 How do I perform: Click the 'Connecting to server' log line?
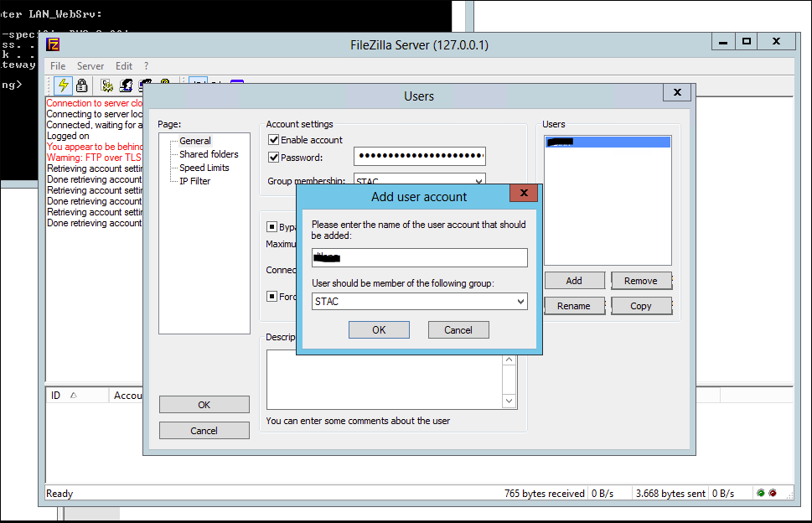click(94, 114)
